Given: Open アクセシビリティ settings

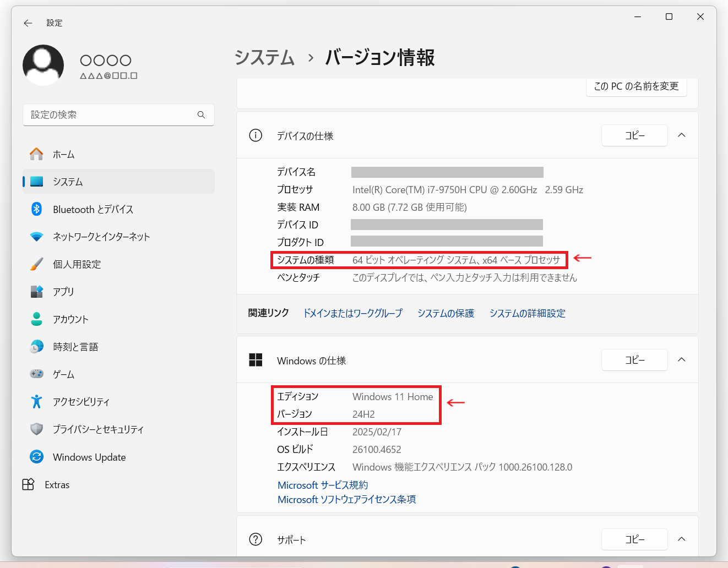Looking at the screenshot, I should [118, 402].
